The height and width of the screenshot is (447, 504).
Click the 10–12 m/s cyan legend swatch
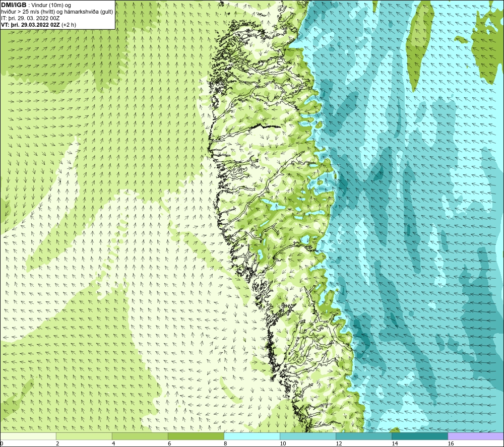tap(307, 436)
